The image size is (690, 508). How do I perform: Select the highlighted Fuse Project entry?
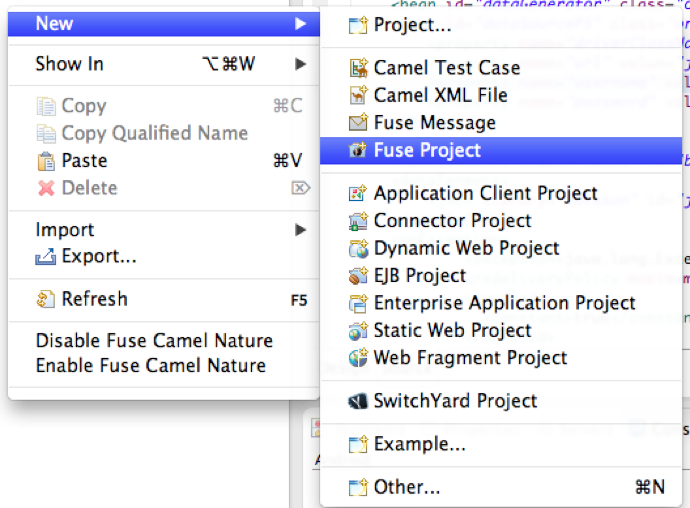(501, 151)
